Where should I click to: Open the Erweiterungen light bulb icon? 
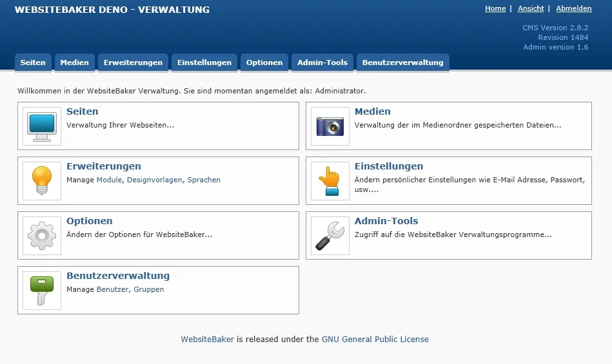42,181
